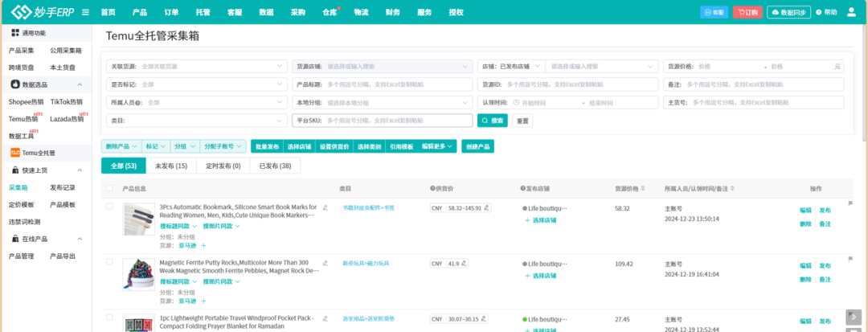Click the 帮助 help question icon
Image resolution: width=868 pixels, height=332 pixels.
(819, 12)
